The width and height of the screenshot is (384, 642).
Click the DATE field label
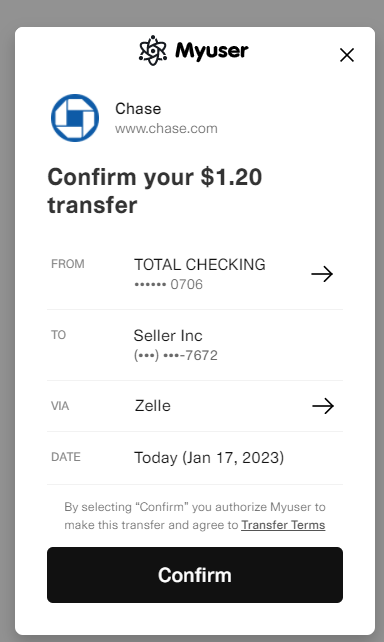point(66,457)
